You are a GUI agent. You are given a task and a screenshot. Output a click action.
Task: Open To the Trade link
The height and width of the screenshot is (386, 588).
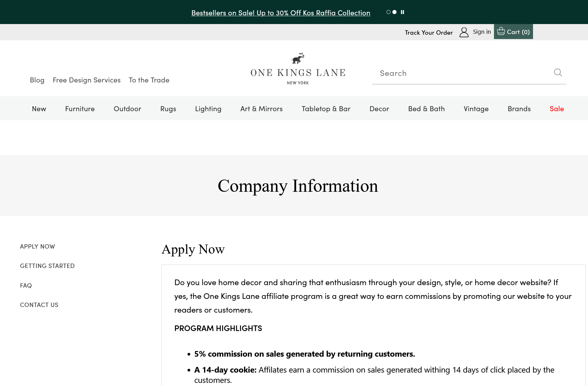(x=149, y=80)
